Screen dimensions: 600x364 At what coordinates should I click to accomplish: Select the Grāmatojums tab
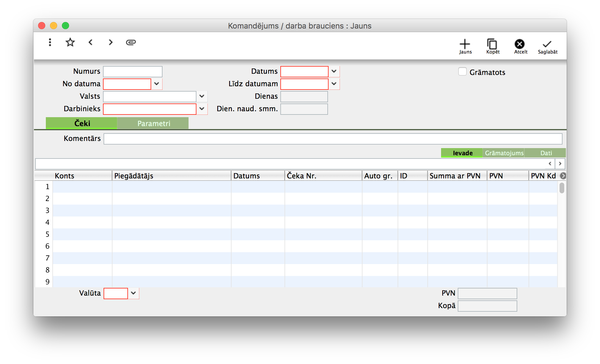tap(504, 153)
